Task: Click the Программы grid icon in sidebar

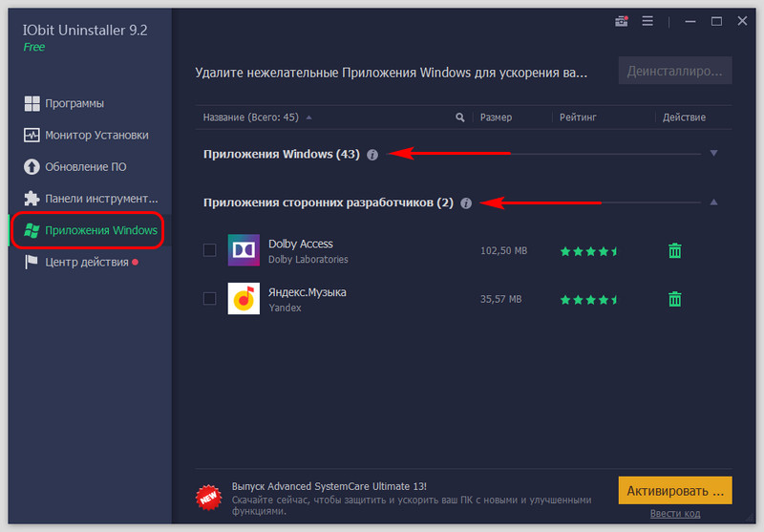Action: coord(32,103)
